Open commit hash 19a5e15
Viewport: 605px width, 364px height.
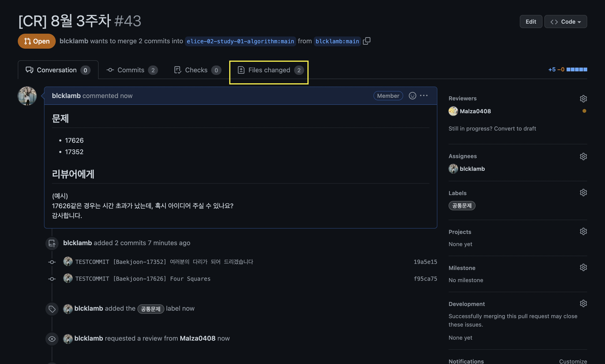point(425,262)
